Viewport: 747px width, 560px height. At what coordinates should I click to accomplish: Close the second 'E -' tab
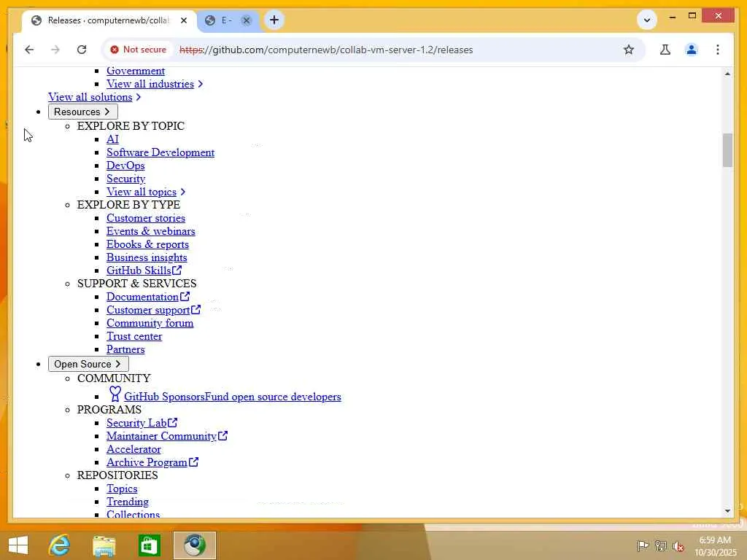tap(247, 20)
